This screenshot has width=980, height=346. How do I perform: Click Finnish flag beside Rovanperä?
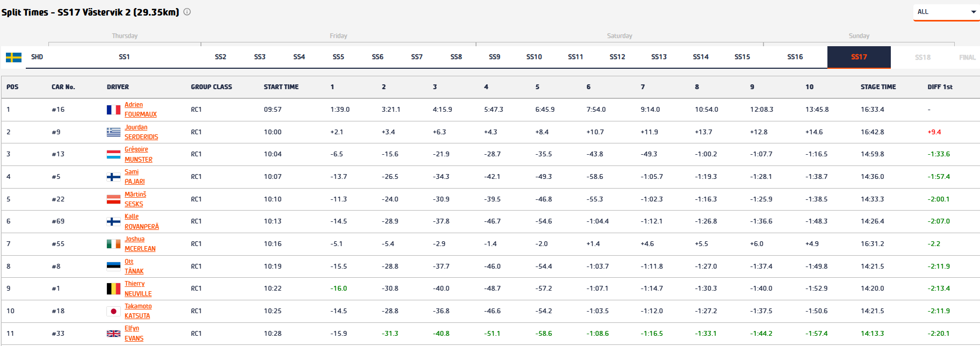(113, 221)
